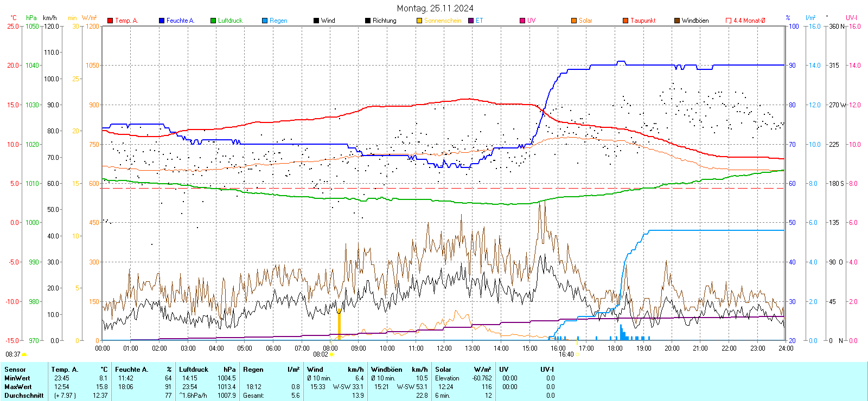
Task: Click the blue Feuchte A. legend square
Action: pos(162,21)
